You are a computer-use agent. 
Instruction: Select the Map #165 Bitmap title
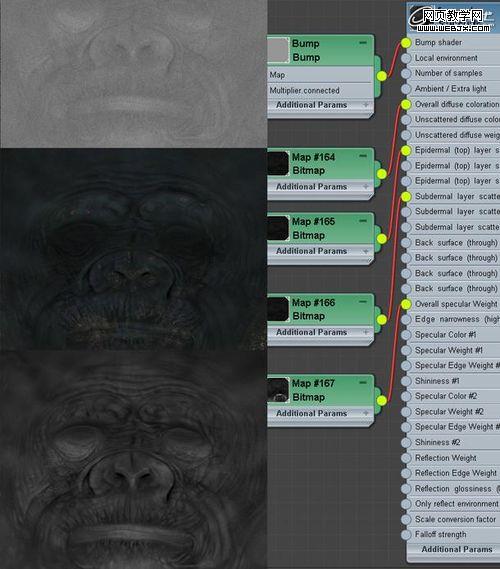pos(313,228)
